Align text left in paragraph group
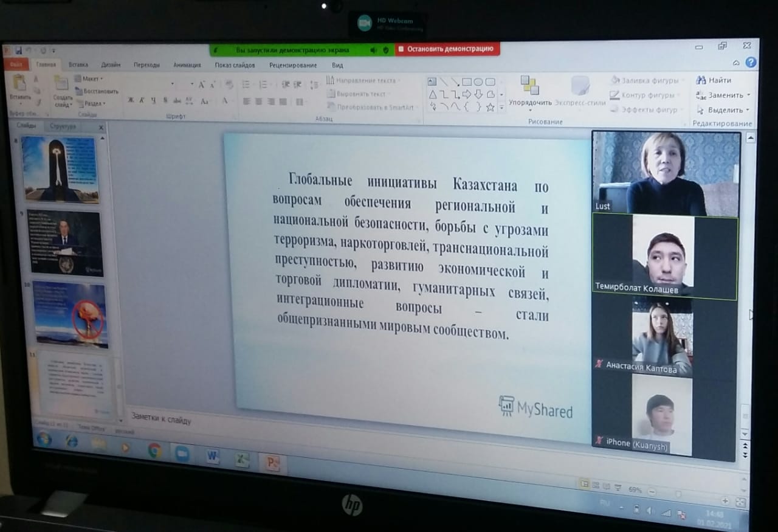This screenshot has width=778, height=532. point(246,102)
